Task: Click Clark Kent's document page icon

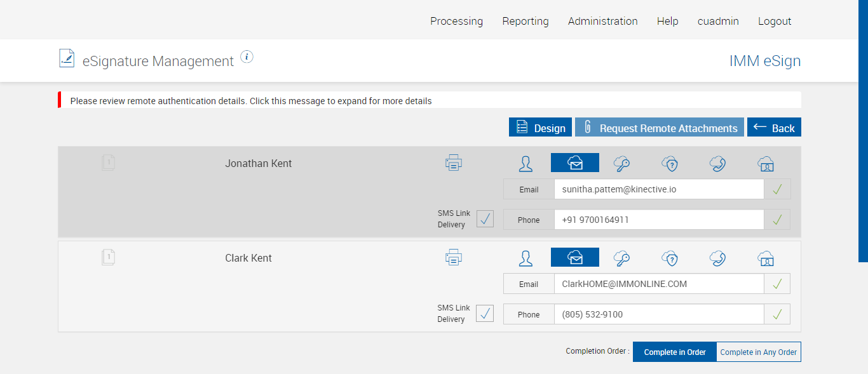Action: click(x=109, y=257)
